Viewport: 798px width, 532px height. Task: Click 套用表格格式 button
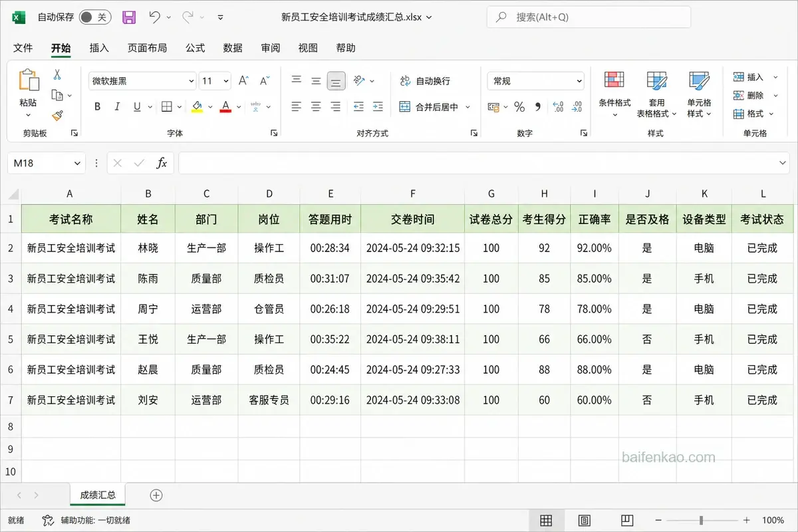[656, 96]
